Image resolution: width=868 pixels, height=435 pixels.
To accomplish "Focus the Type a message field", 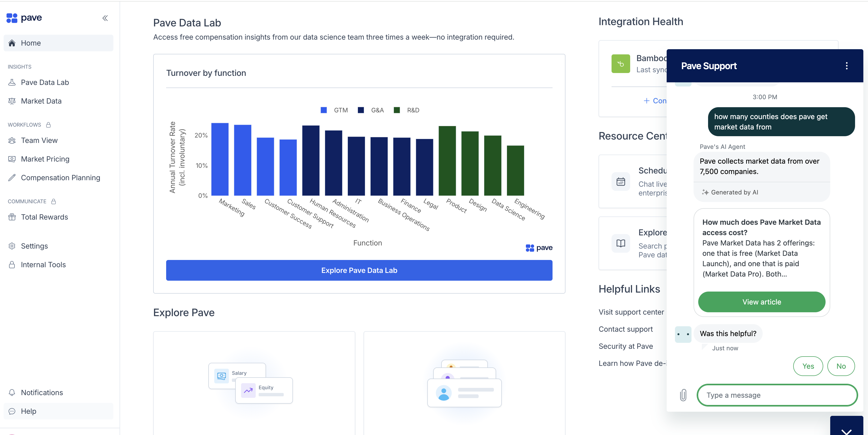I will [x=777, y=395].
